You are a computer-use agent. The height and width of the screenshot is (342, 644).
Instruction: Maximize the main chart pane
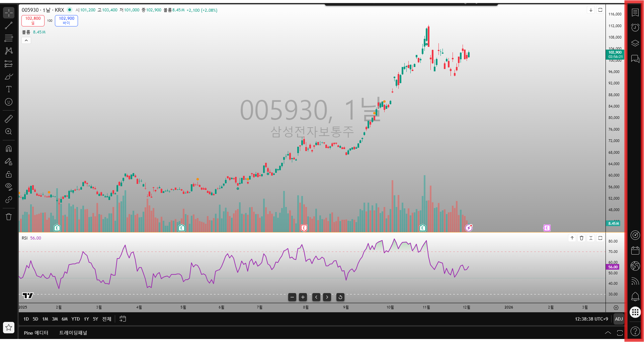pyautogui.click(x=600, y=10)
